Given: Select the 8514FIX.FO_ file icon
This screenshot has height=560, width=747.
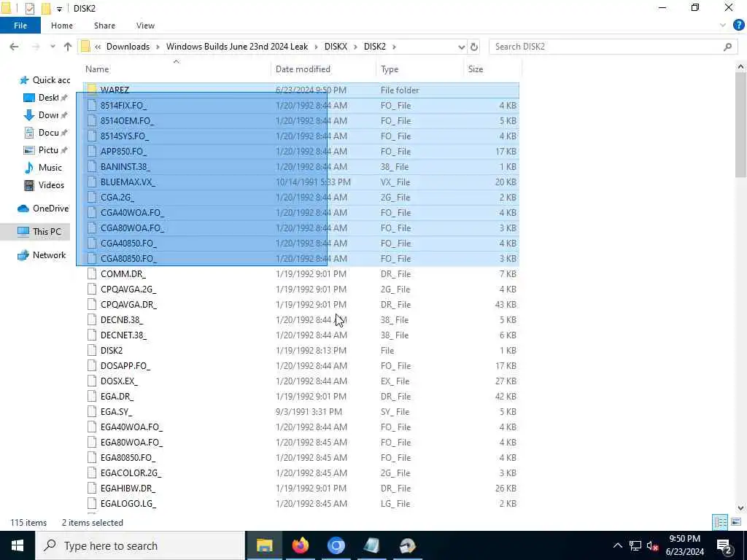Looking at the screenshot, I should (92, 105).
